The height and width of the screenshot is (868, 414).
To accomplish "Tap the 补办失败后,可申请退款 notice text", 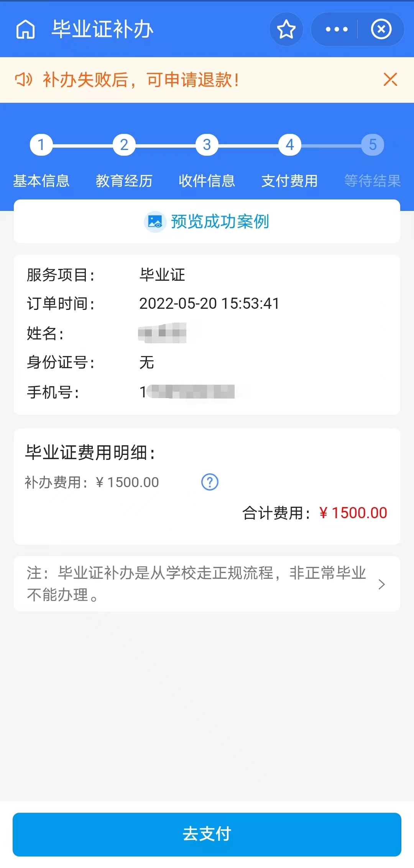I will (141, 80).
